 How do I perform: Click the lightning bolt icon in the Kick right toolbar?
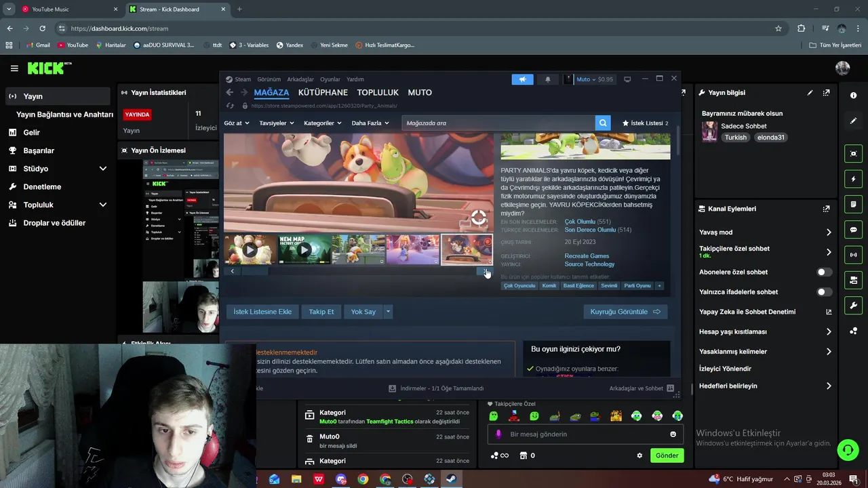click(853, 179)
